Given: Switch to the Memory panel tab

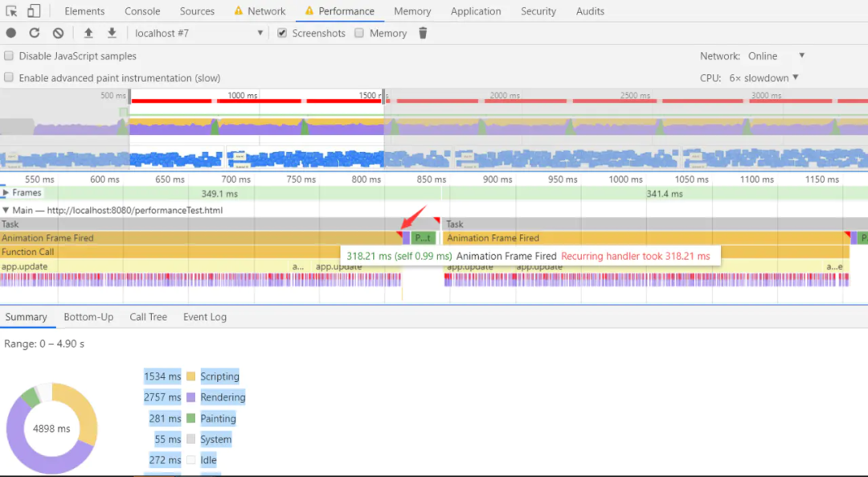Looking at the screenshot, I should pos(412,10).
